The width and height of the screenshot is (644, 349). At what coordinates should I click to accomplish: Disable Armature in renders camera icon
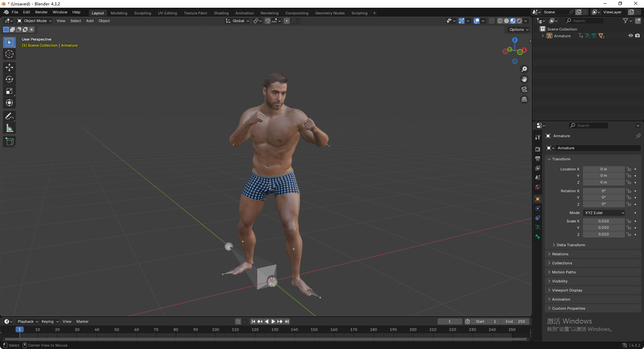(638, 36)
